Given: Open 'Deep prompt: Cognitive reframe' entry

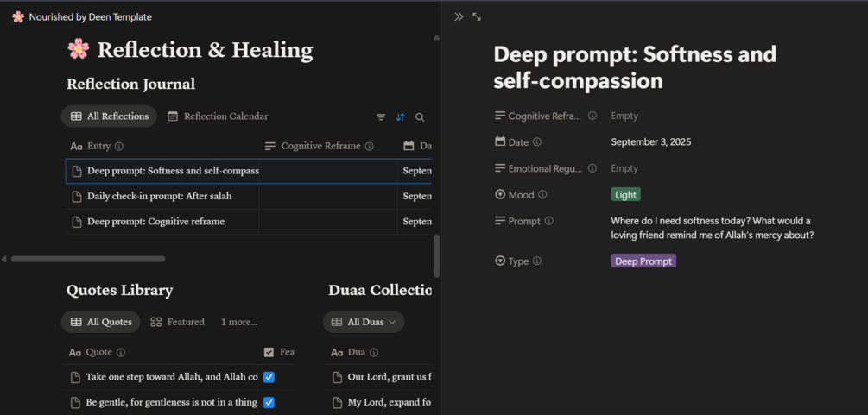Looking at the screenshot, I should click(x=155, y=222).
